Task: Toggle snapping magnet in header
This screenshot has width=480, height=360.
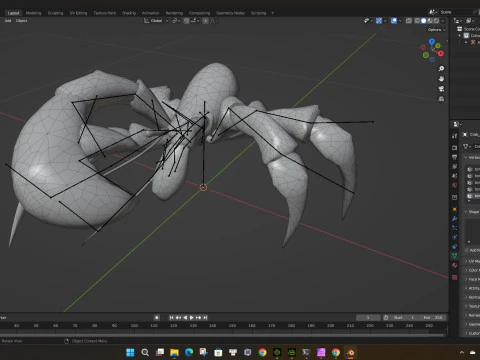Action: pos(187,21)
